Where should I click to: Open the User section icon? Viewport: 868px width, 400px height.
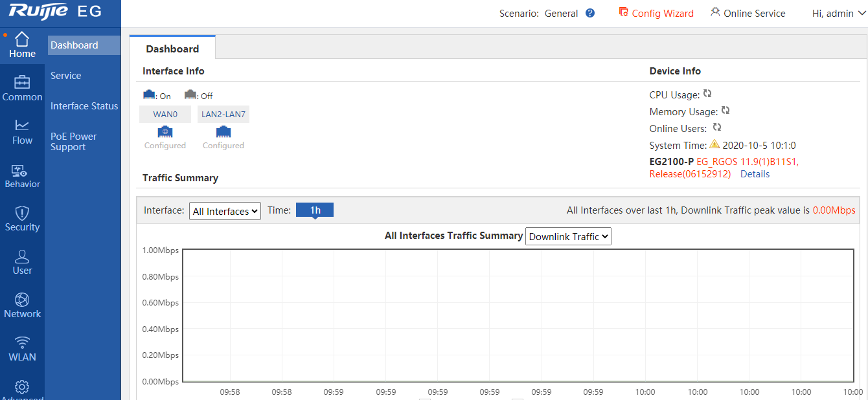[x=22, y=256]
